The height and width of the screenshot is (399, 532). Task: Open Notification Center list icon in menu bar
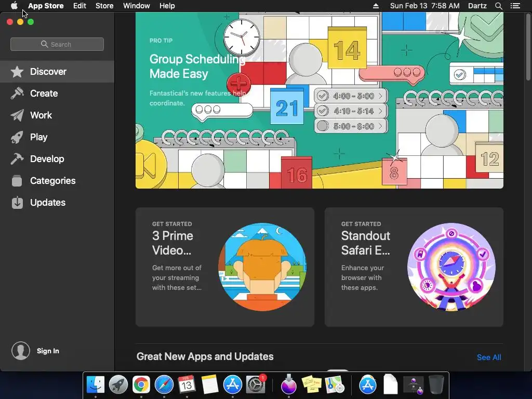(x=515, y=6)
